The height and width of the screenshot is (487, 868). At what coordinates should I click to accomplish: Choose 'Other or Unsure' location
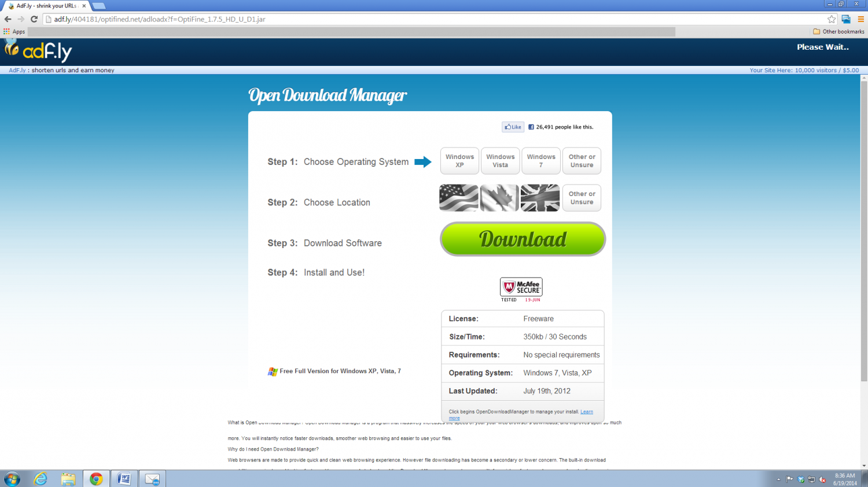pyautogui.click(x=582, y=198)
